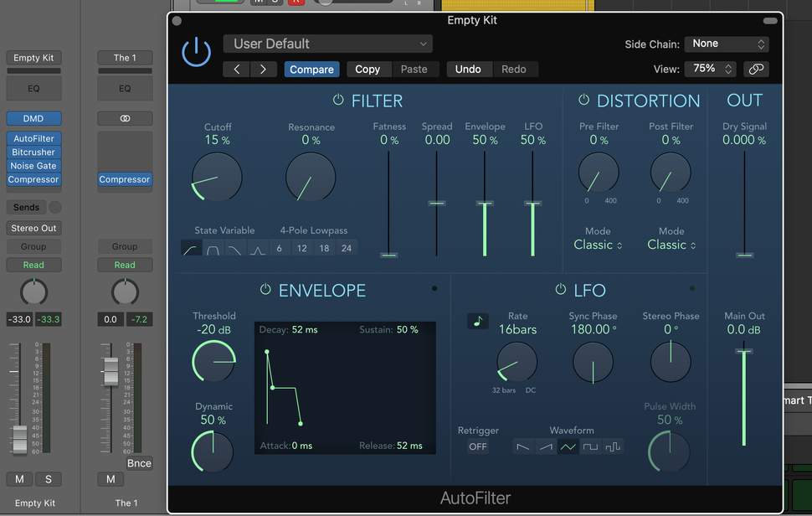Viewport: 812px width, 516px height.
Task: Click the chain link icon near the View control
Action: (x=756, y=69)
